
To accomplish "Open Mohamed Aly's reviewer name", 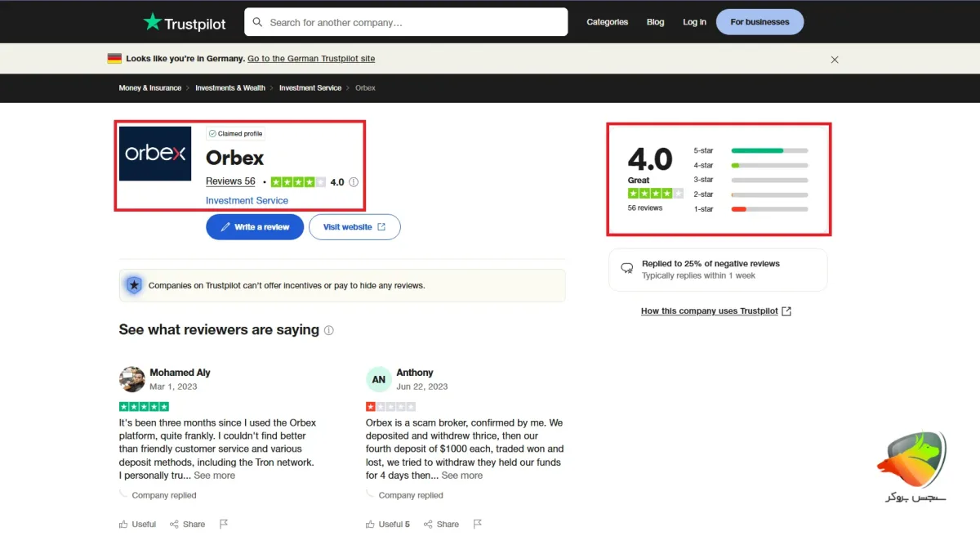I will [180, 373].
